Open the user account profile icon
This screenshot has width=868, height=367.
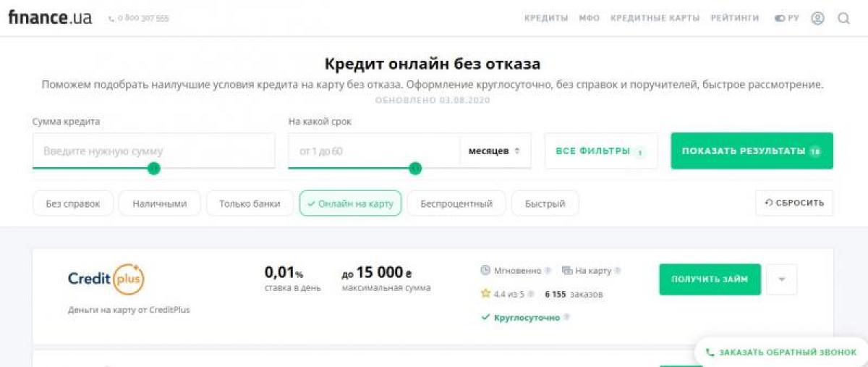coord(817,18)
